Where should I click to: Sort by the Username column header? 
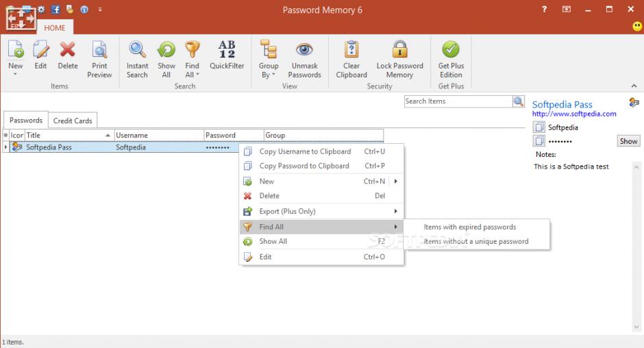tap(159, 135)
